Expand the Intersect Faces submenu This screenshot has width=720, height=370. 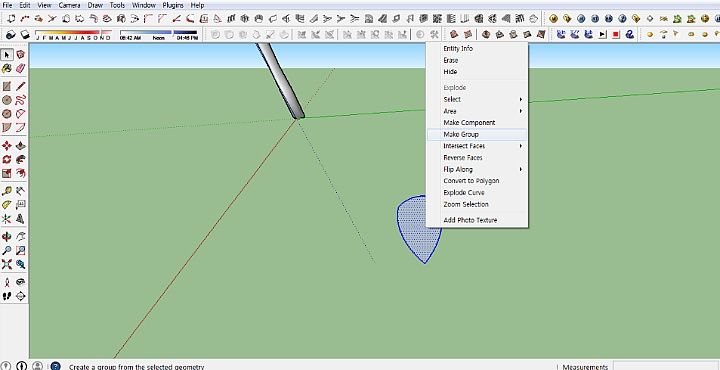tap(477, 146)
